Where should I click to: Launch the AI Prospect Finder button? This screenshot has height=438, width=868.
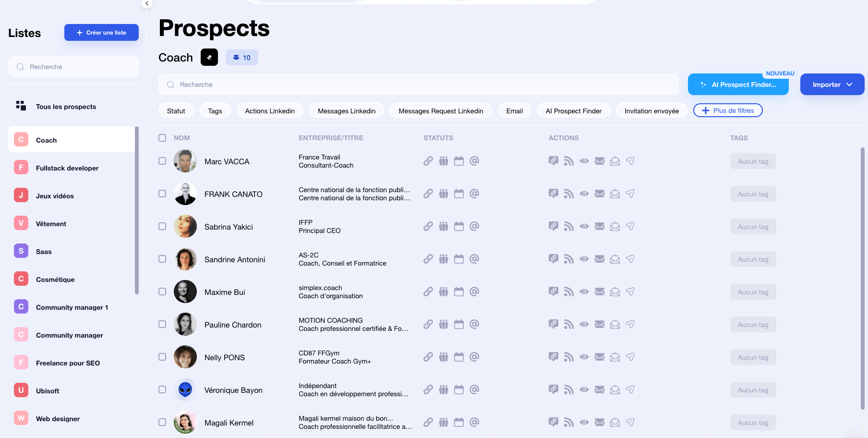(x=738, y=85)
